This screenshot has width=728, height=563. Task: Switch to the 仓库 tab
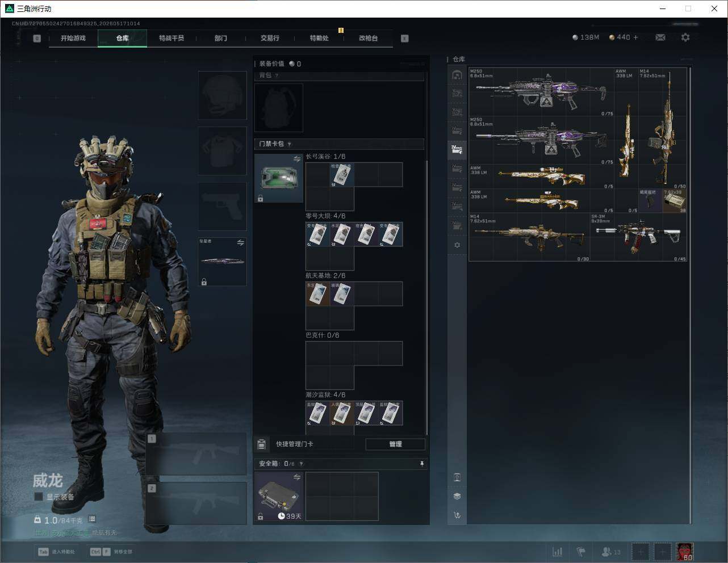(x=123, y=38)
